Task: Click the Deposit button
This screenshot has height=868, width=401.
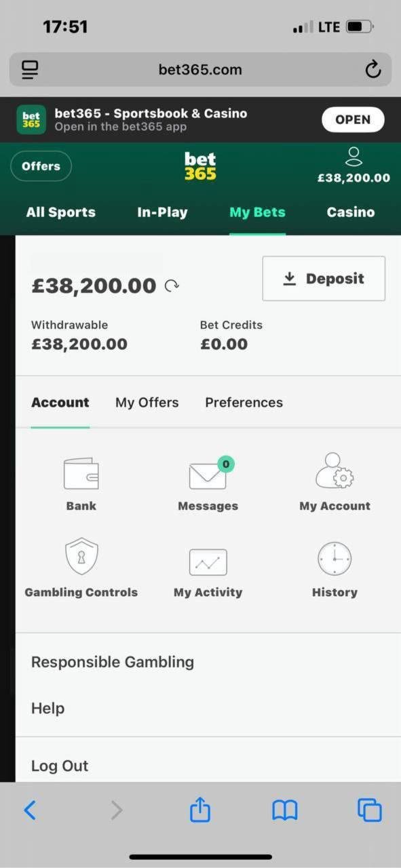Action: pos(324,279)
